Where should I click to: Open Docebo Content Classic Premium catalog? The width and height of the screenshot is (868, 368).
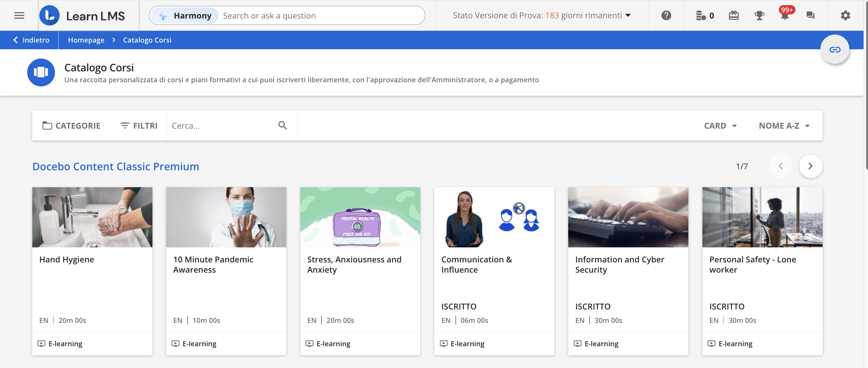(x=116, y=166)
